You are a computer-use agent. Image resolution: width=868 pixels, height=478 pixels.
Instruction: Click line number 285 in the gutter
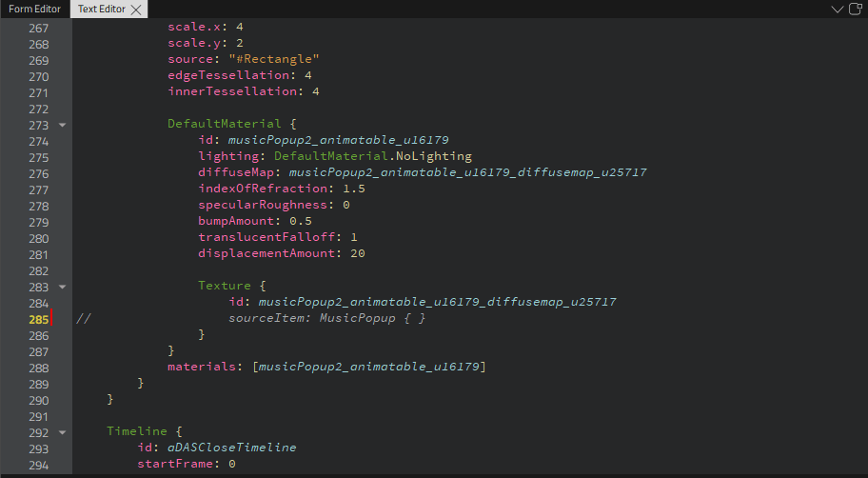(38, 318)
